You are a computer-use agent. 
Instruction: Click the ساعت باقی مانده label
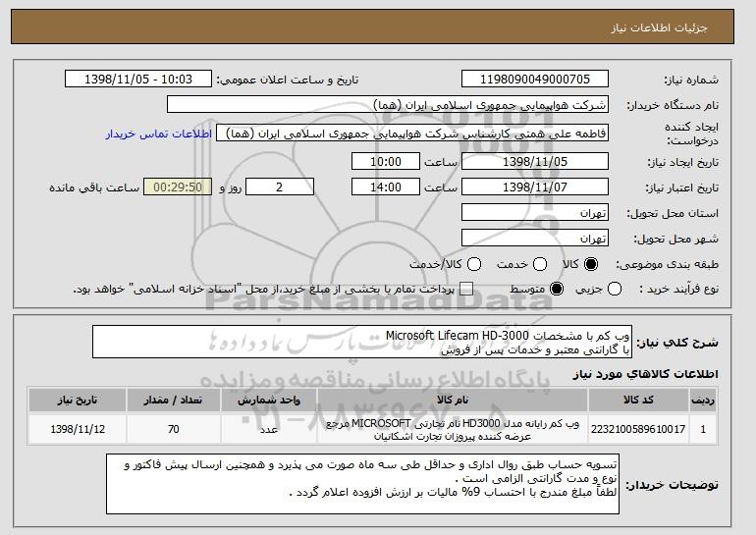click(x=94, y=187)
